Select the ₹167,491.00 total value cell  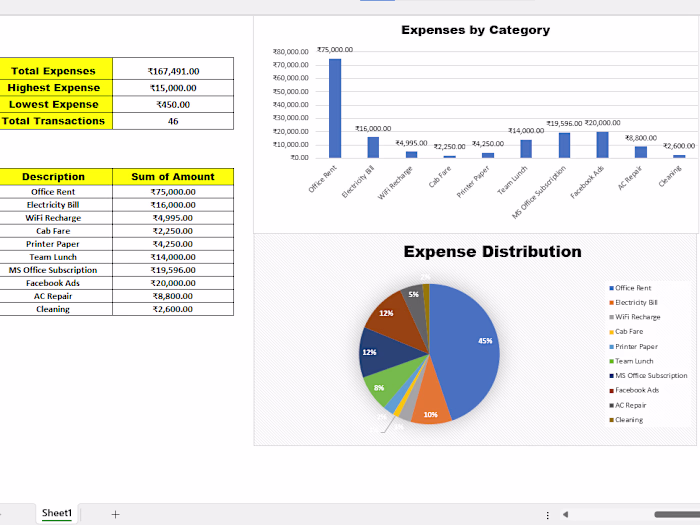coord(173,71)
